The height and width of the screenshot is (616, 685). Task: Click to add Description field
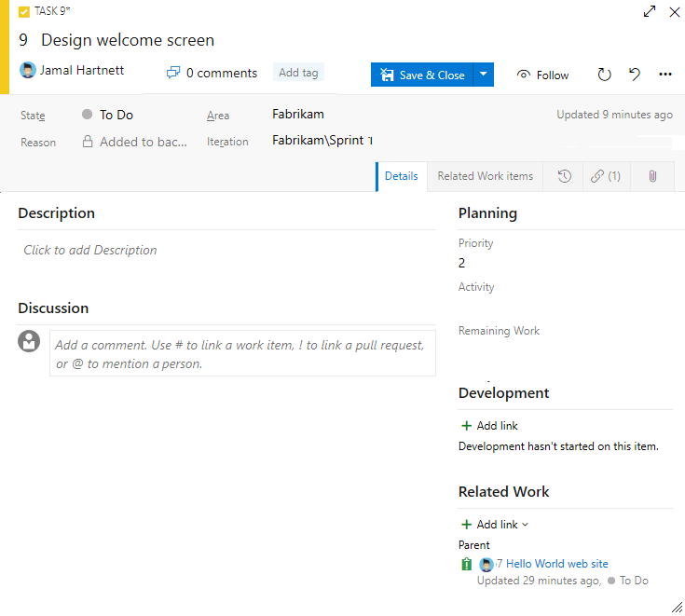pos(90,250)
